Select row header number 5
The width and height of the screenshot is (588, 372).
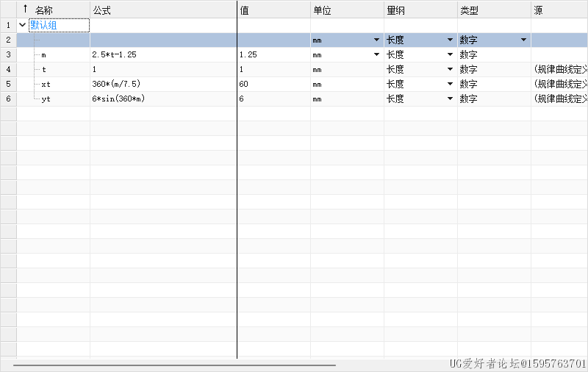[8, 84]
